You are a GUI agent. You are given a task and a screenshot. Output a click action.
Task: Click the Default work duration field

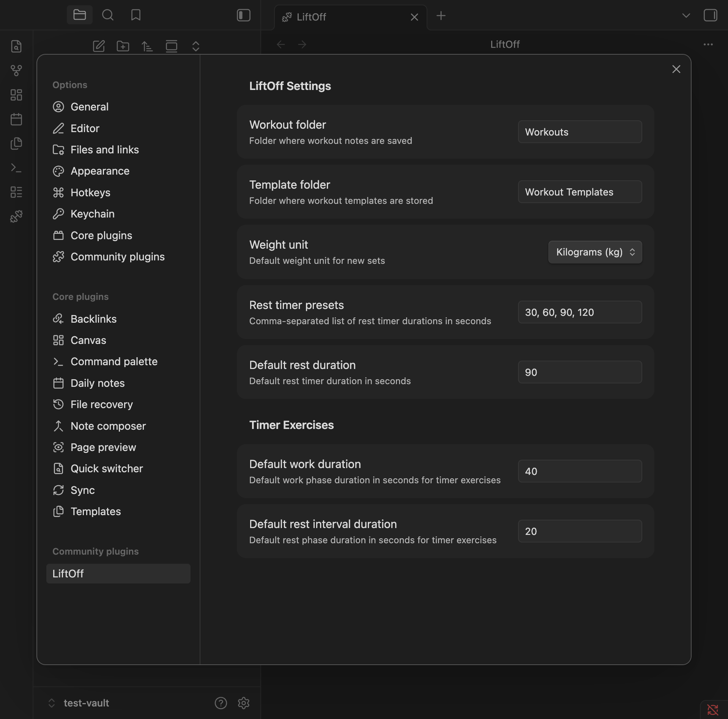[x=580, y=471]
